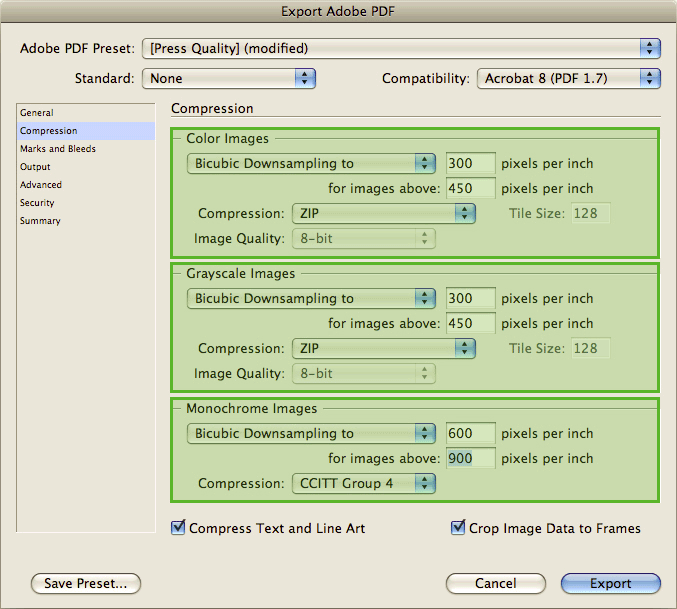
Task: Click the Color Images 300 ppi field
Action: pos(471,163)
